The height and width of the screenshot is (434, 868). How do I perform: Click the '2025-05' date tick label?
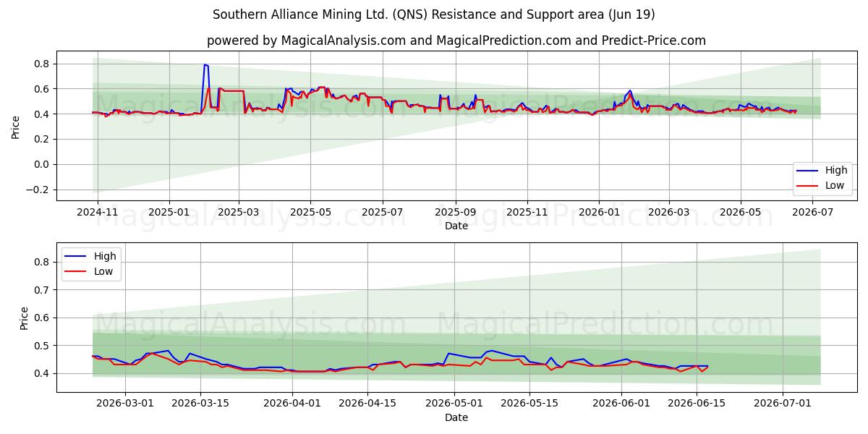[x=310, y=213]
